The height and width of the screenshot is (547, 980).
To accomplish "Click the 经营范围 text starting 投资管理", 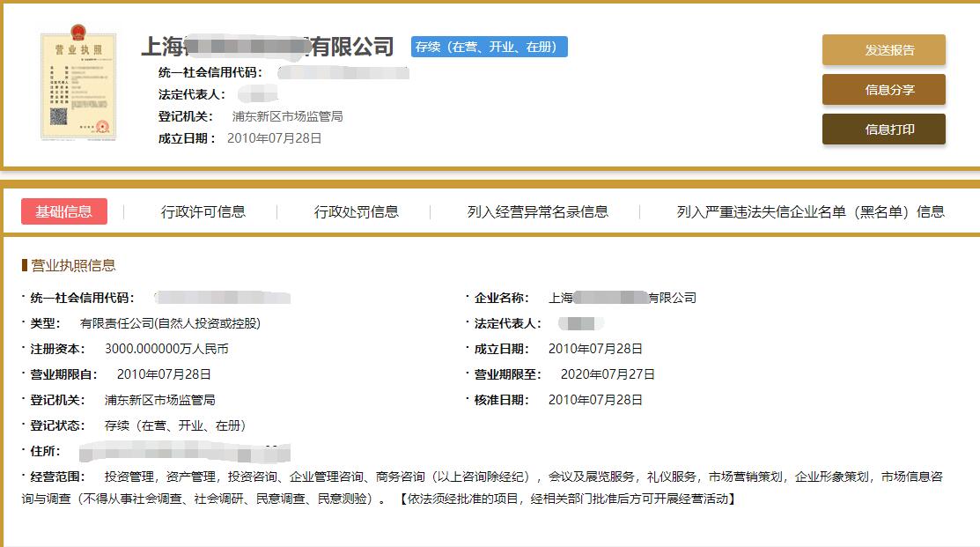I will 482,488.
